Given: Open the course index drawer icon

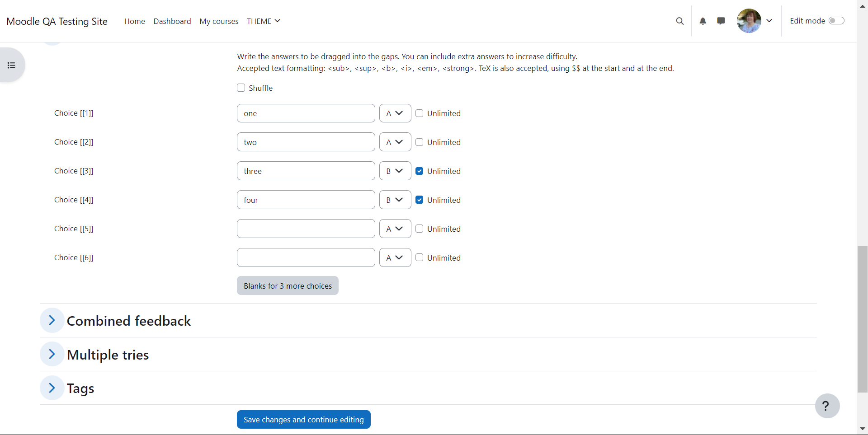Looking at the screenshot, I should click(11, 65).
